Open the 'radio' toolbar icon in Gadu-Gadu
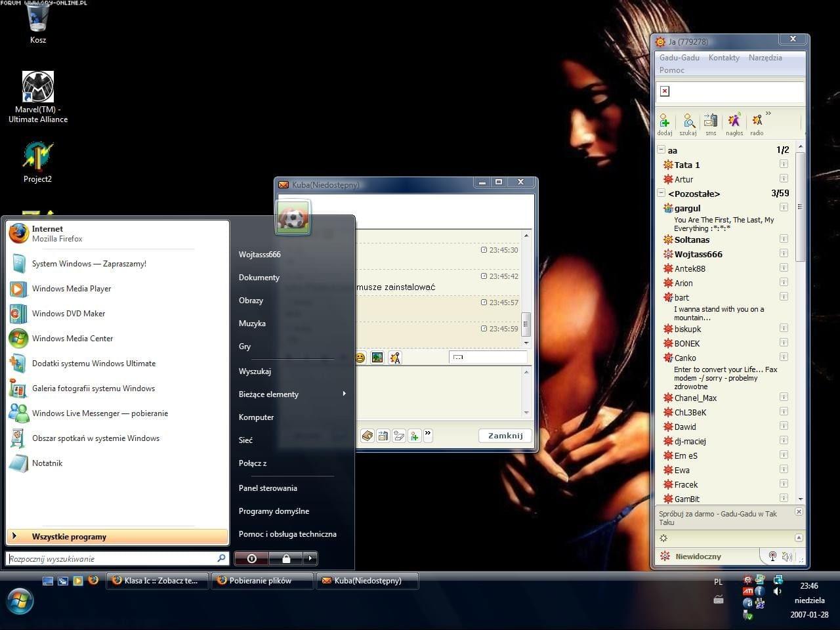 (757, 123)
